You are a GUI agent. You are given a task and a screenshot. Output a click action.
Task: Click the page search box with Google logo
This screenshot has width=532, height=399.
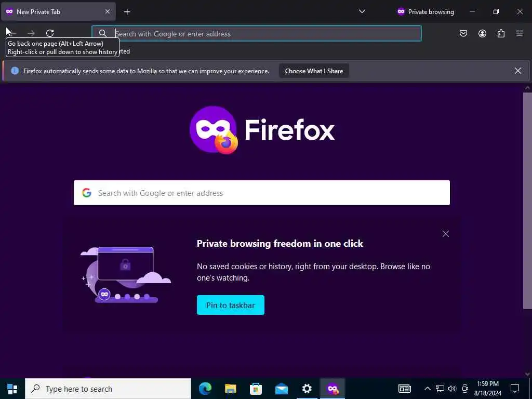click(x=262, y=193)
